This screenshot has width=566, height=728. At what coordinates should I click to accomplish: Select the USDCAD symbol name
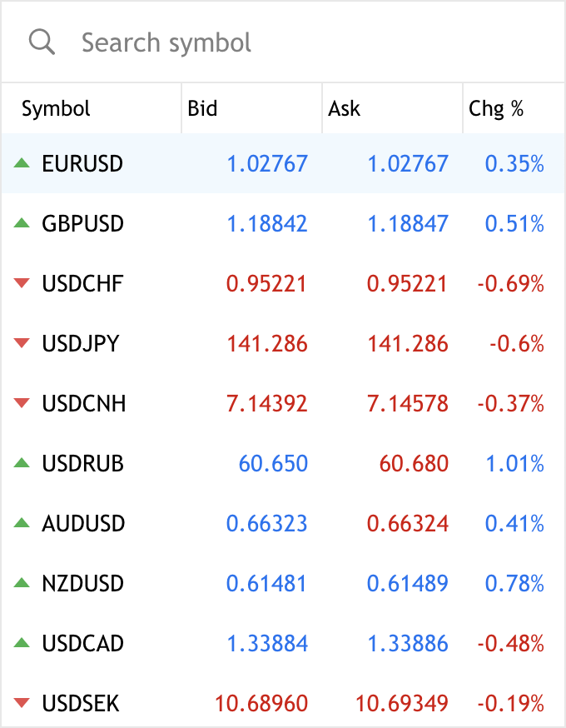[x=83, y=644]
